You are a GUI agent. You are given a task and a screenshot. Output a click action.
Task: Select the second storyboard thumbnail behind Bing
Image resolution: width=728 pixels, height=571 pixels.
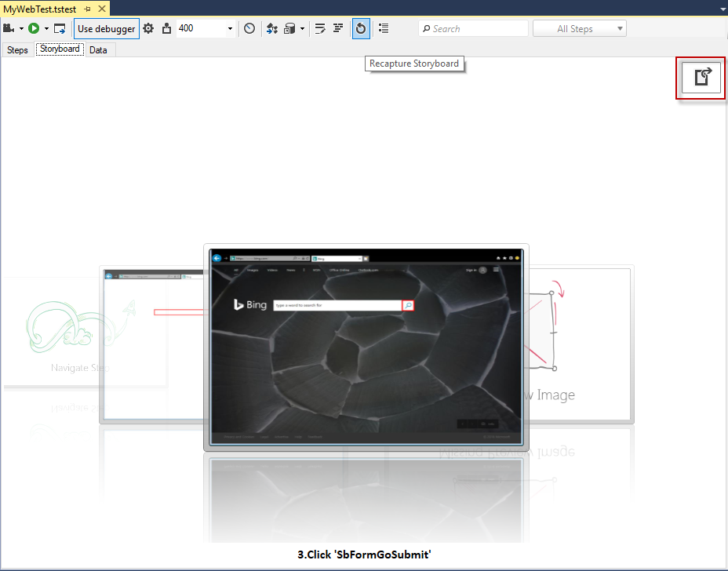[152, 344]
